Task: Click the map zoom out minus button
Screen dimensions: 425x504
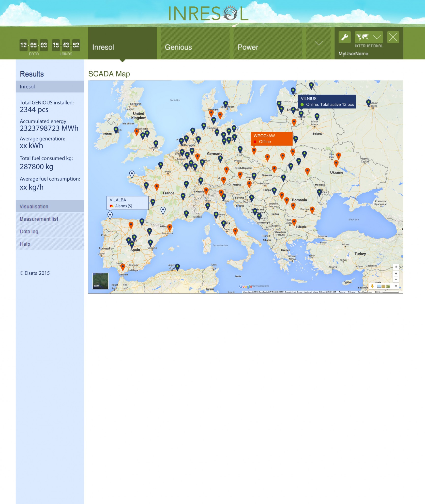Action: pyautogui.click(x=396, y=279)
